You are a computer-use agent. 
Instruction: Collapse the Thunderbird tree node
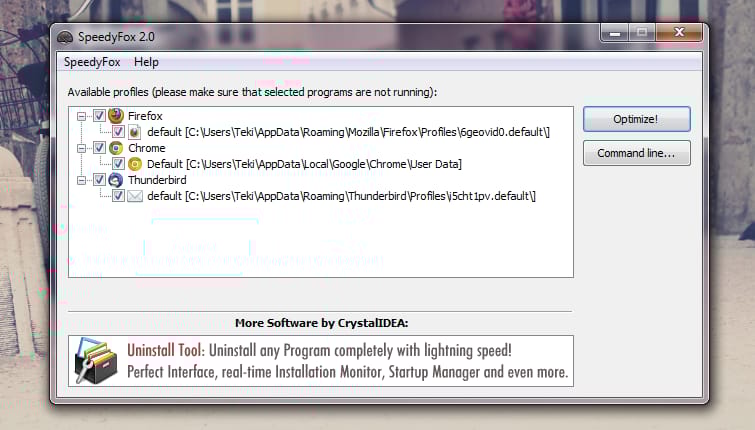tap(81, 181)
